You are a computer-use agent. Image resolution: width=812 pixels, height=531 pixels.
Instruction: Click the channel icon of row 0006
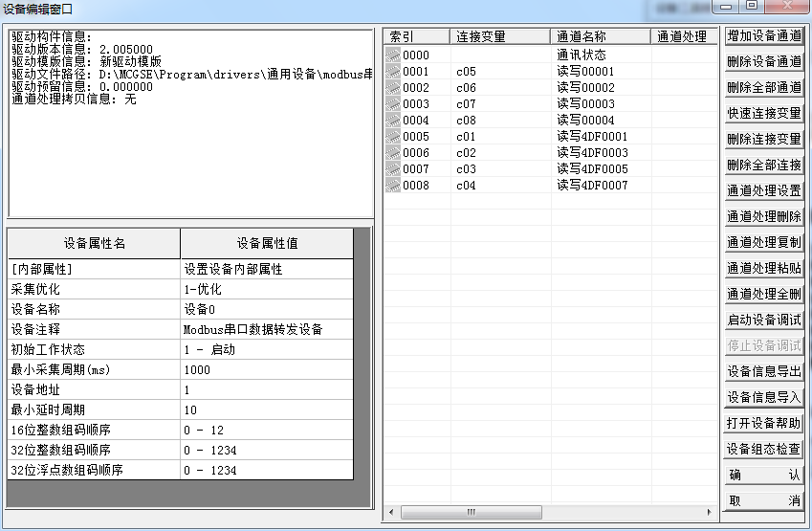[393, 153]
